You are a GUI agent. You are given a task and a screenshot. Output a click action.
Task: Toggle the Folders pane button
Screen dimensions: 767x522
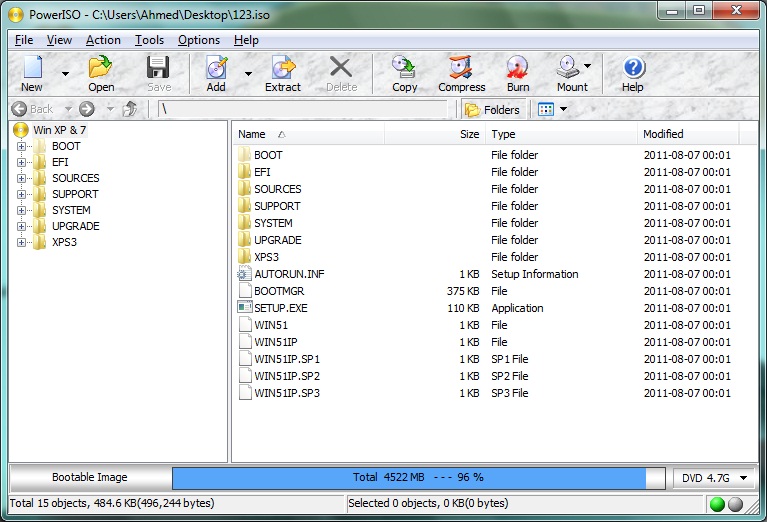click(x=493, y=110)
